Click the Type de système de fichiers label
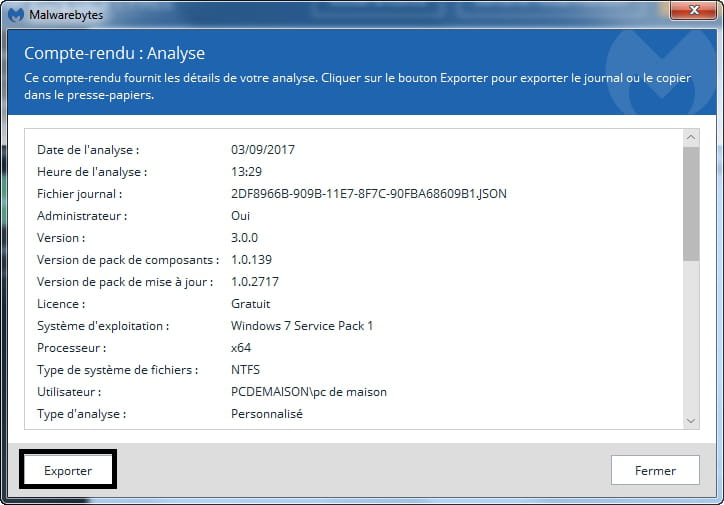 point(117,370)
